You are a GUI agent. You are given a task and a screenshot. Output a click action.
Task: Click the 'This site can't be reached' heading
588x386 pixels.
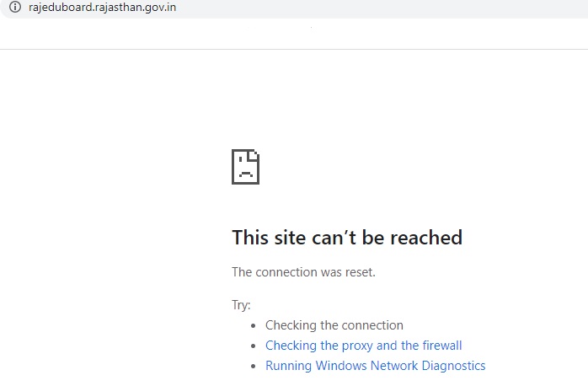point(347,238)
